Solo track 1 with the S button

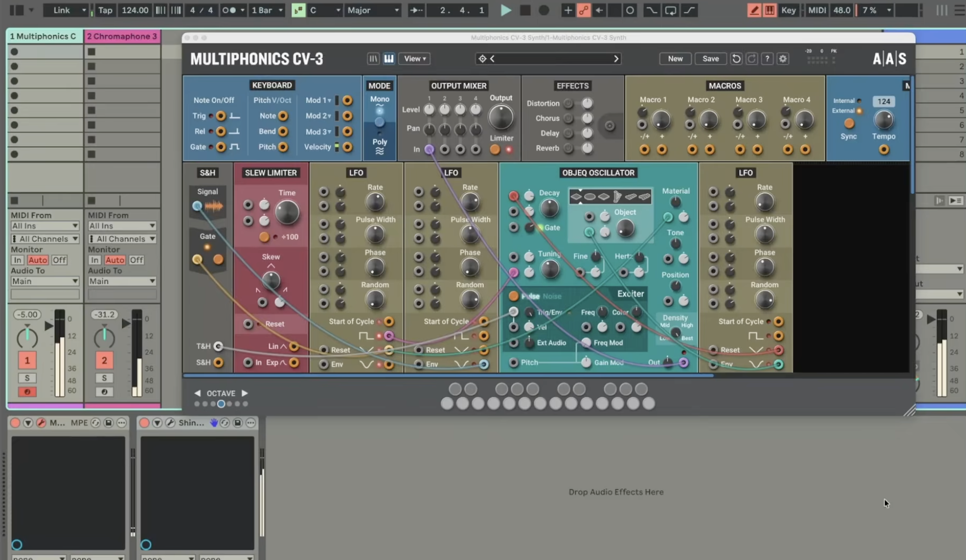click(x=27, y=378)
